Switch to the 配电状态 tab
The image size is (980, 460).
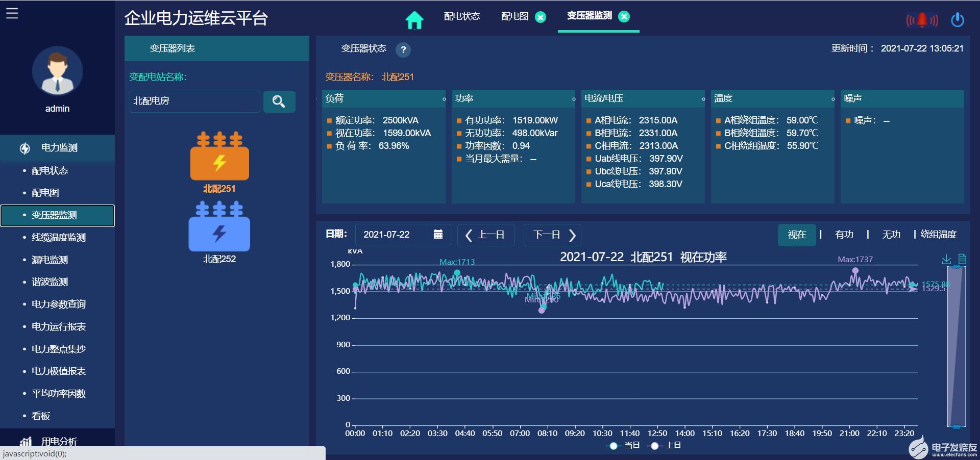click(x=462, y=16)
